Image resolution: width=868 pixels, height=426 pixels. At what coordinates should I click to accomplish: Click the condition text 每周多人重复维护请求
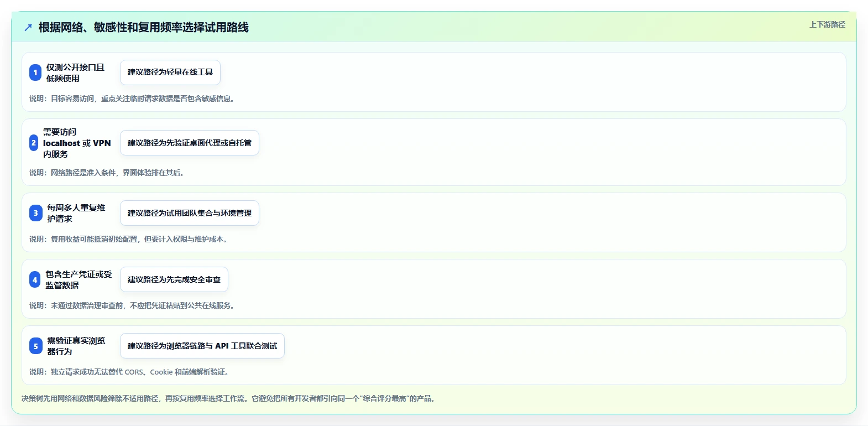pyautogui.click(x=76, y=213)
